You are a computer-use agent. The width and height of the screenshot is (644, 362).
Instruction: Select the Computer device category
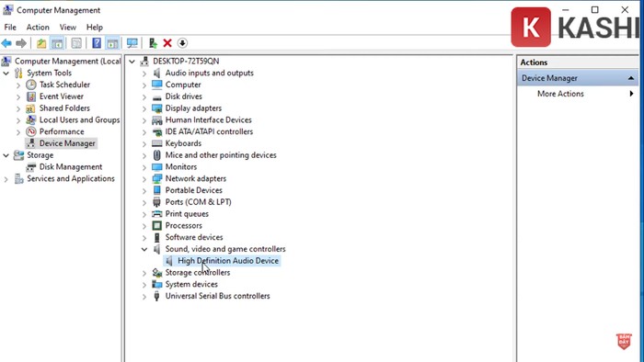coord(183,85)
